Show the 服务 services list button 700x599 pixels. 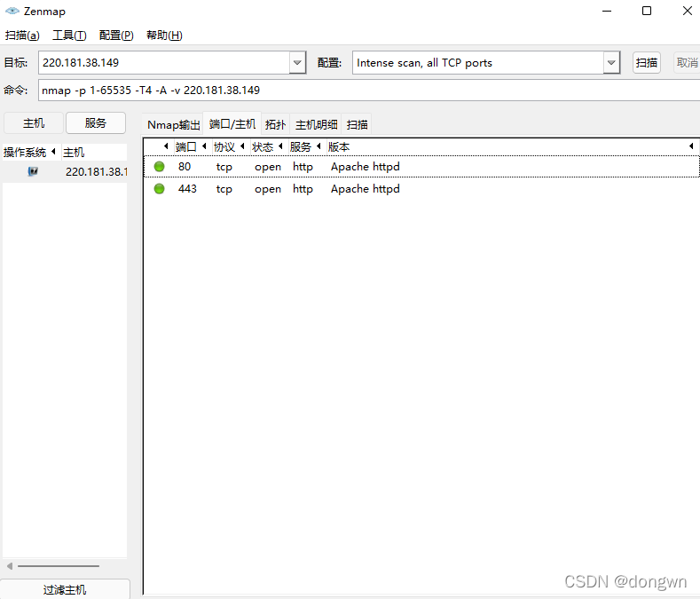pyautogui.click(x=96, y=122)
